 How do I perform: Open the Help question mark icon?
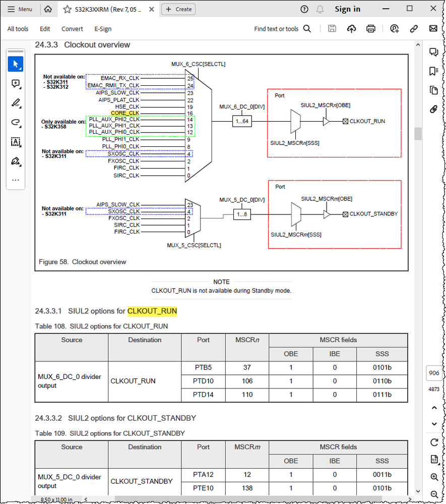pos(304,9)
